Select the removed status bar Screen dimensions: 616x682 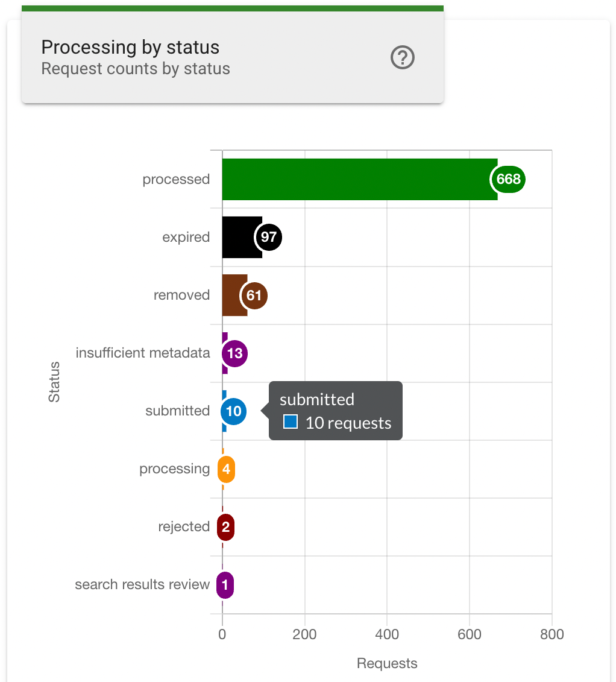(232, 295)
